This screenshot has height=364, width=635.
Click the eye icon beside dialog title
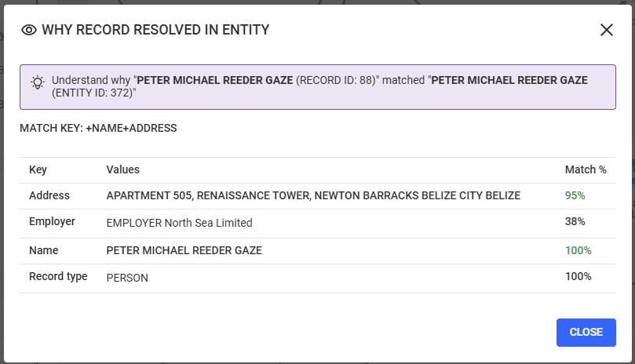(29, 30)
